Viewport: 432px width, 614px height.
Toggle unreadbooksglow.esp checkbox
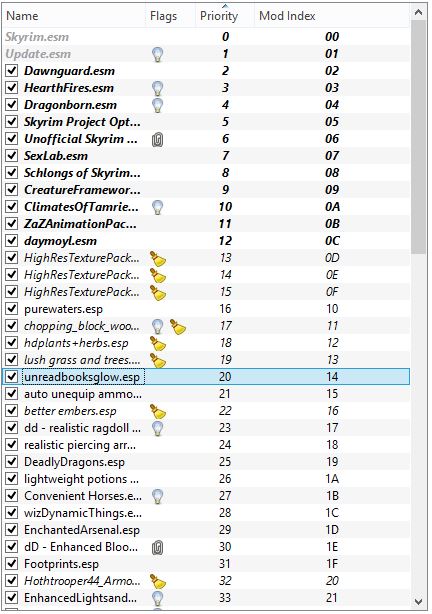click(x=12, y=377)
